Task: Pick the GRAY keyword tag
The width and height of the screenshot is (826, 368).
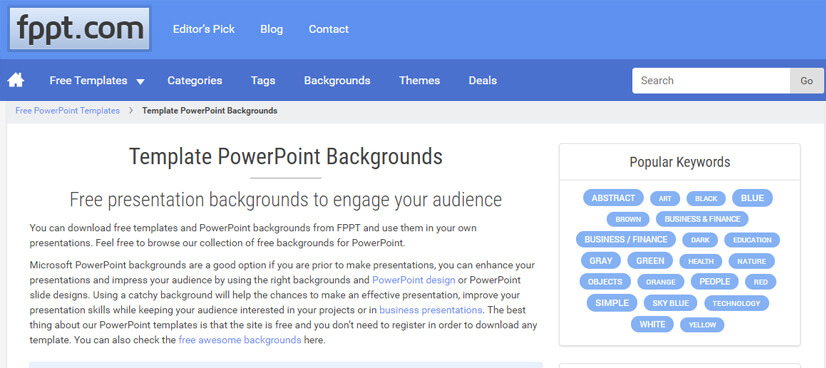Action: click(x=601, y=261)
